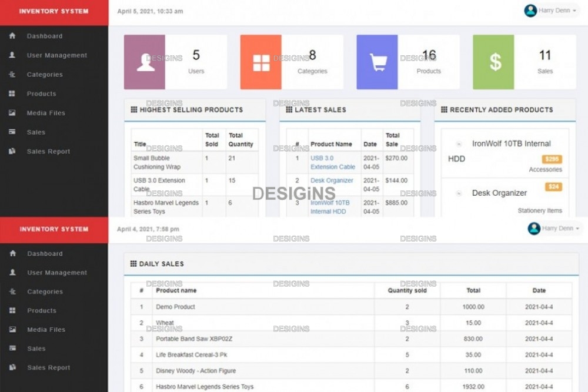Select the Demo Product row in Daily Sales

point(176,306)
